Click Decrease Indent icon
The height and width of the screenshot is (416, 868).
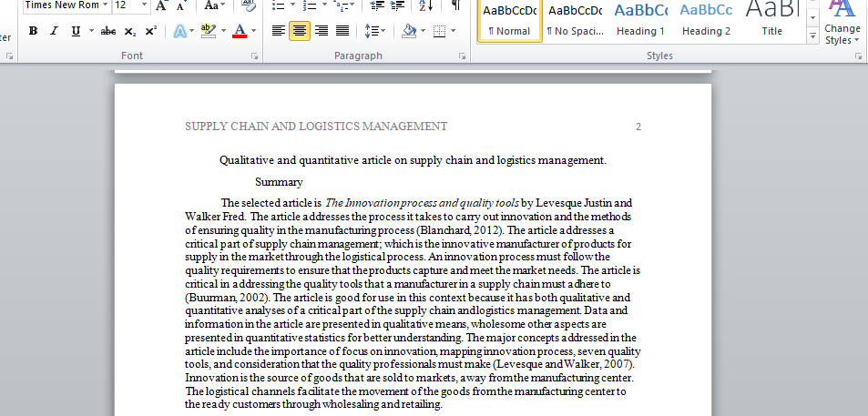click(x=377, y=5)
